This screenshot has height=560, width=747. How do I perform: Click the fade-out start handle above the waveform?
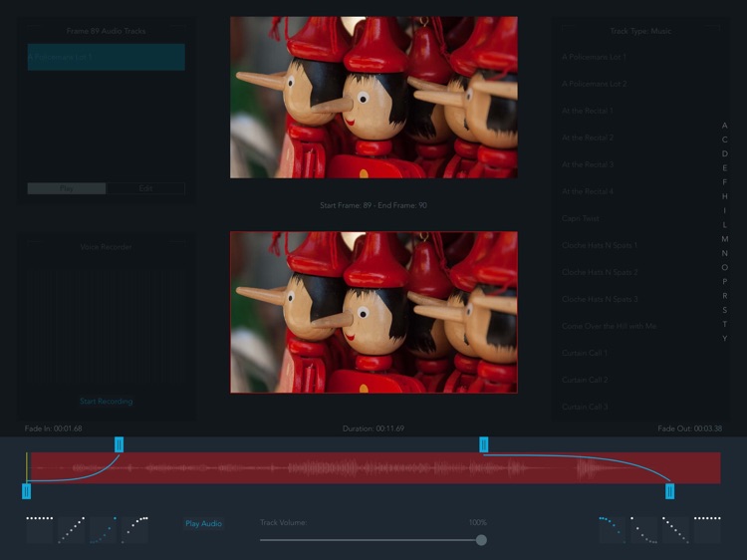483,444
